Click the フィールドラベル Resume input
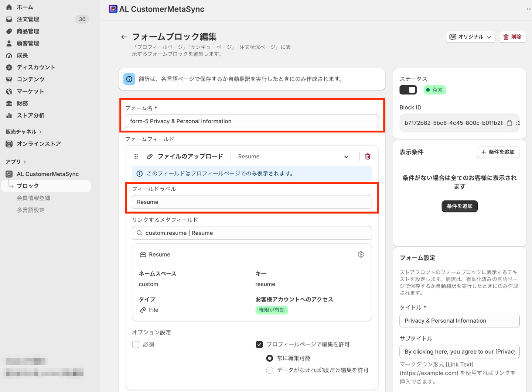 [x=252, y=202]
